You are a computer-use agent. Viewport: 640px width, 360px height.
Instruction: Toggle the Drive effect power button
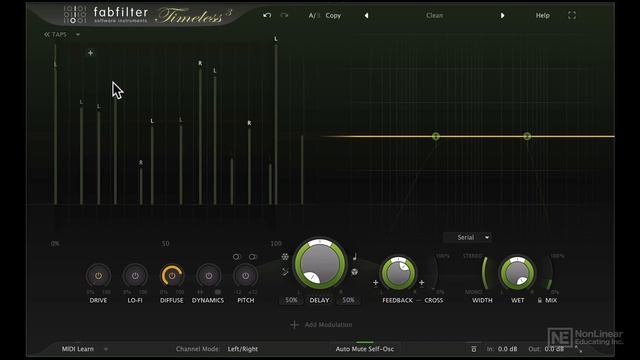(x=98, y=276)
